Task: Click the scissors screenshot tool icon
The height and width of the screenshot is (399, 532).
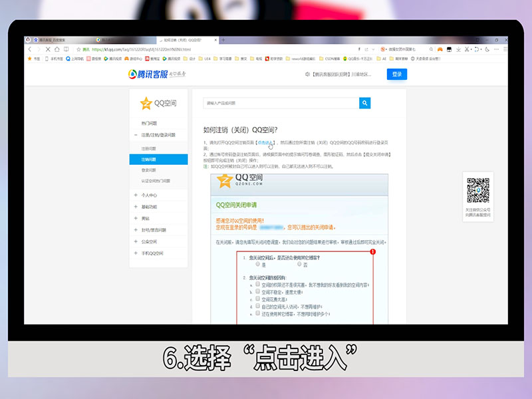Action: 467,49
